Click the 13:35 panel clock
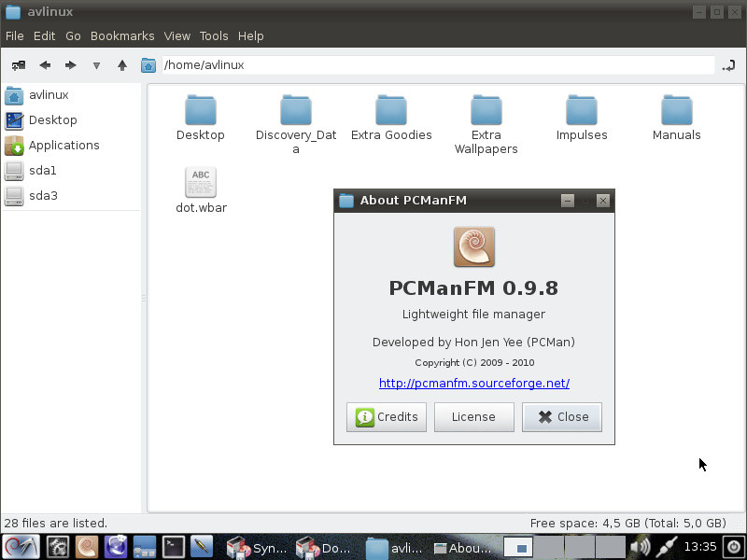The height and width of the screenshot is (560, 747). [700, 547]
